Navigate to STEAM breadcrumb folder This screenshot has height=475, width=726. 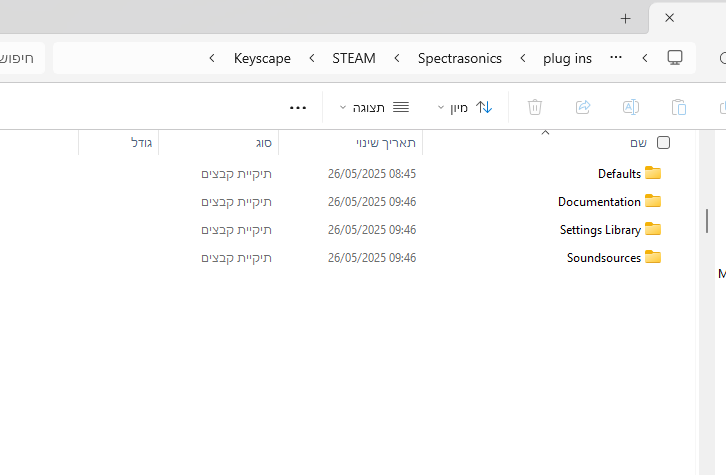(x=354, y=58)
